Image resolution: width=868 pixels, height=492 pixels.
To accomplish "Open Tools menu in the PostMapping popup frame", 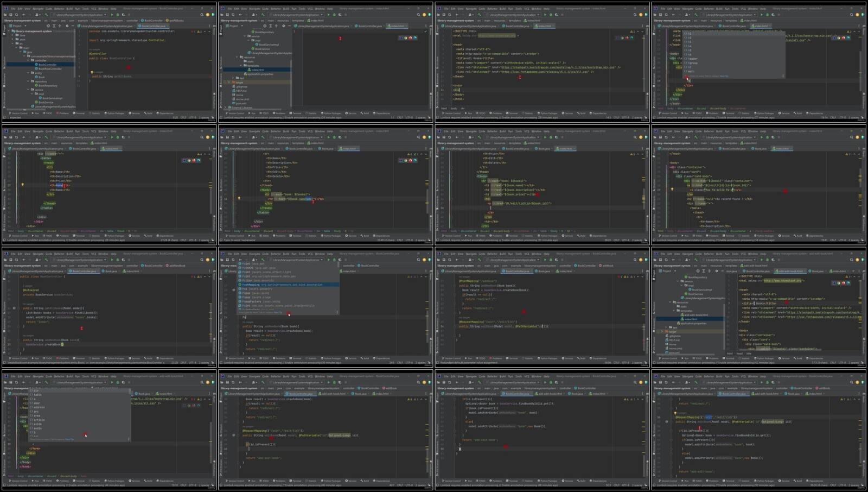I will point(302,254).
